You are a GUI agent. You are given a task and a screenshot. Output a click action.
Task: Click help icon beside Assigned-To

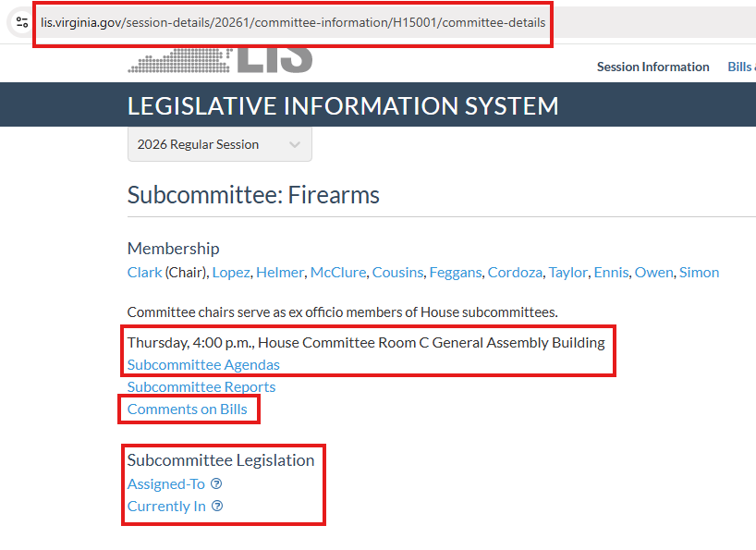point(216,483)
